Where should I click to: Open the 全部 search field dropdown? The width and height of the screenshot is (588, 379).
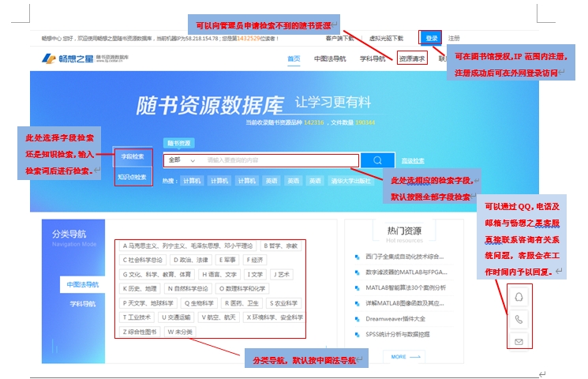click(182, 160)
